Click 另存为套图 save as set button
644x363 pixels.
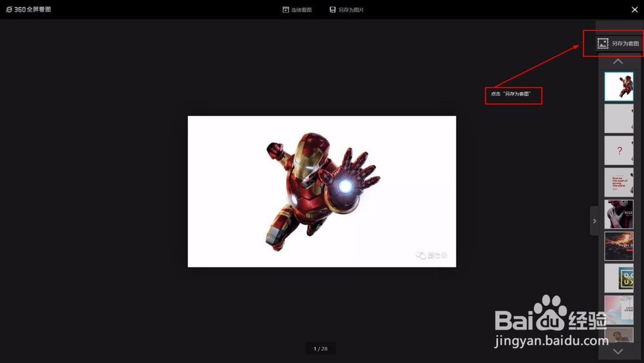(x=618, y=43)
